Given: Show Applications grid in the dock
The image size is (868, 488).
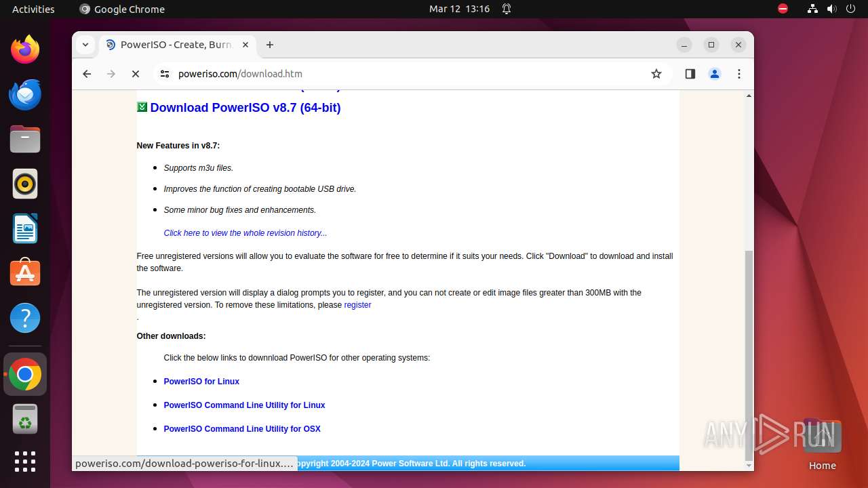Looking at the screenshot, I should click(25, 462).
